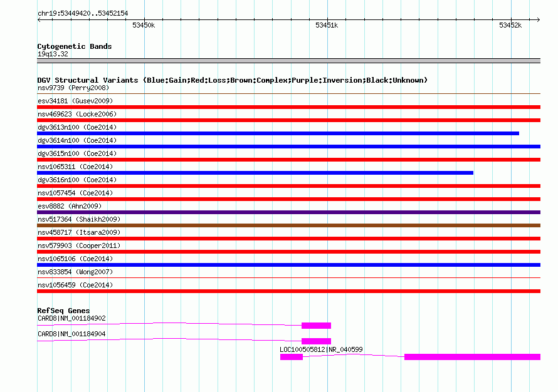Select the nsv1065106 blue gain bar

pyautogui.click(x=288, y=265)
